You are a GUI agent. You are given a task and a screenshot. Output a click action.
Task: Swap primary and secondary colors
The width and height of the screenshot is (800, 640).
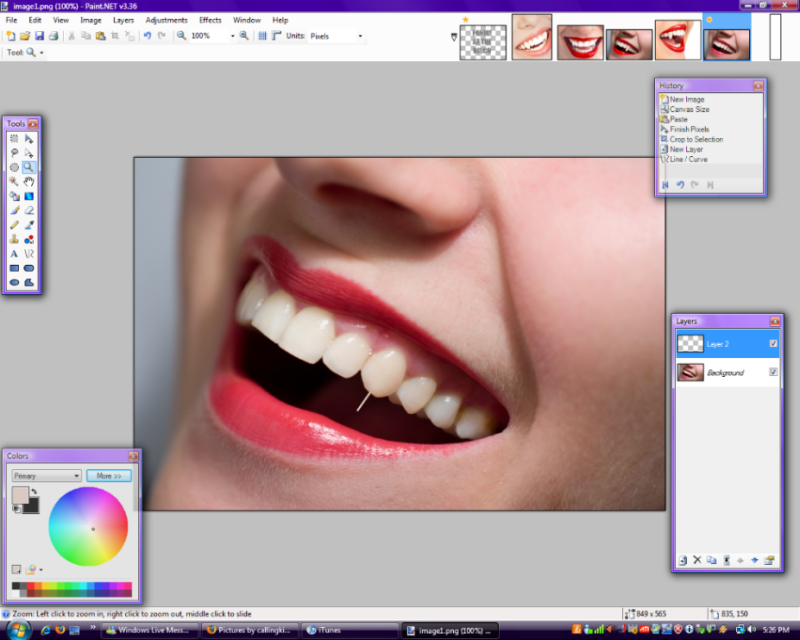pos(34,491)
